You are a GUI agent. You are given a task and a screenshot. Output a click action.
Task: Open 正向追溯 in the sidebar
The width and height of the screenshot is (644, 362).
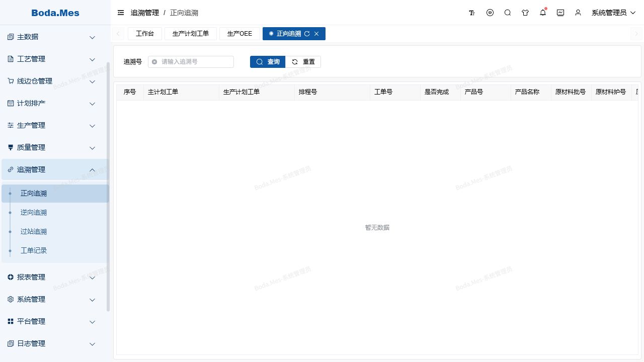point(55,194)
